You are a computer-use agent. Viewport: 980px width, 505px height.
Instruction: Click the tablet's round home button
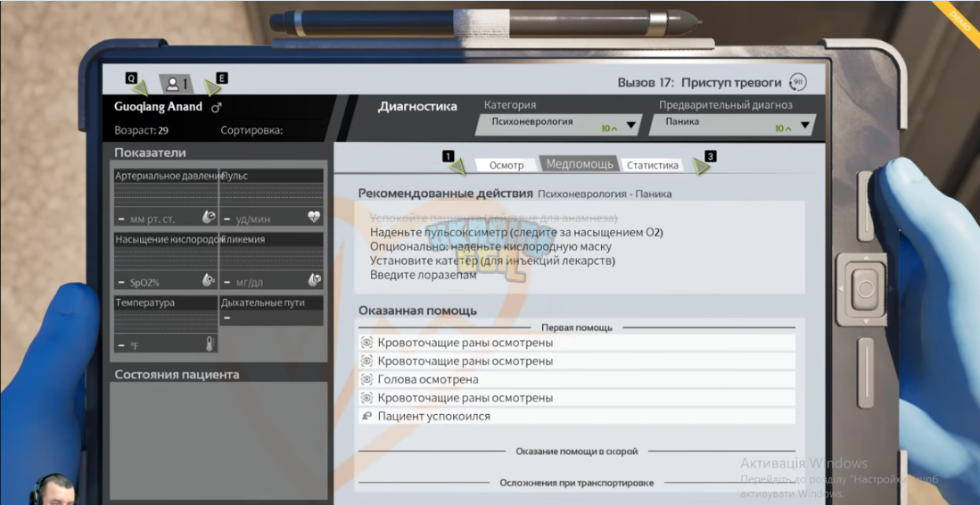pyautogui.click(x=866, y=288)
